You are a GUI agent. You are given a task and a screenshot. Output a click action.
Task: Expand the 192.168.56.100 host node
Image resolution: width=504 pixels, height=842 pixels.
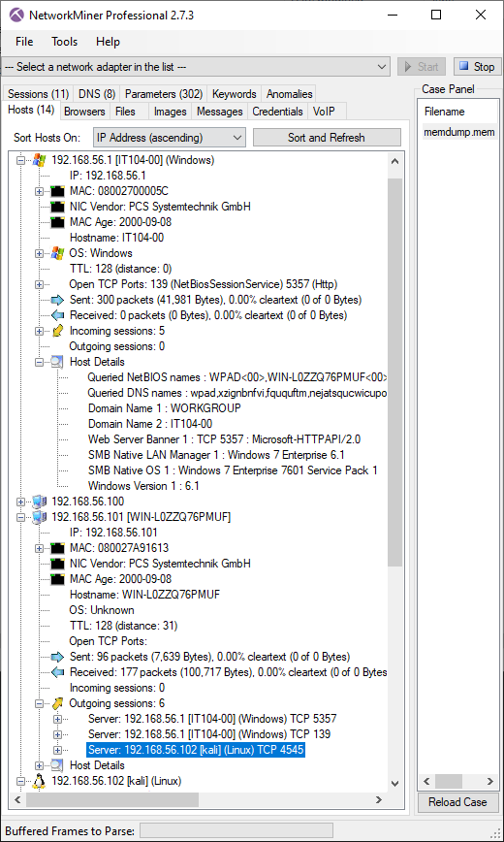(21, 502)
